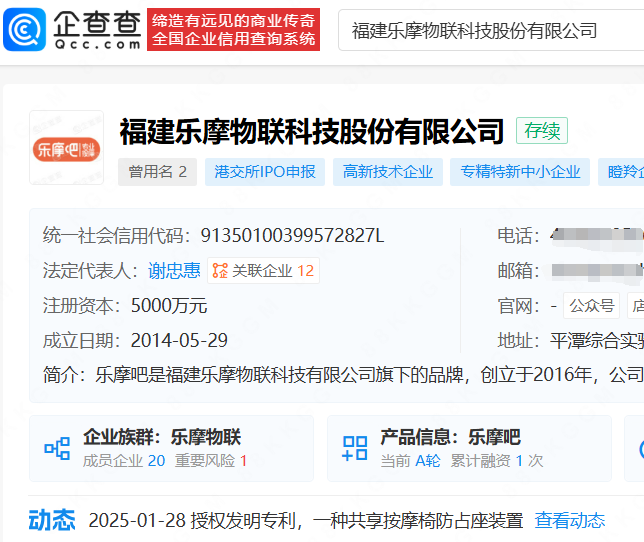Image resolution: width=644 pixels, height=542 pixels.
Task: Click the red slogan banner in header
Action: (x=234, y=30)
